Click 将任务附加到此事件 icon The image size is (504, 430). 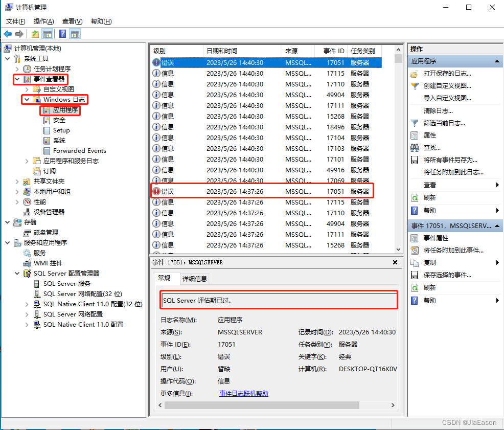pyautogui.click(x=415, y=250)
